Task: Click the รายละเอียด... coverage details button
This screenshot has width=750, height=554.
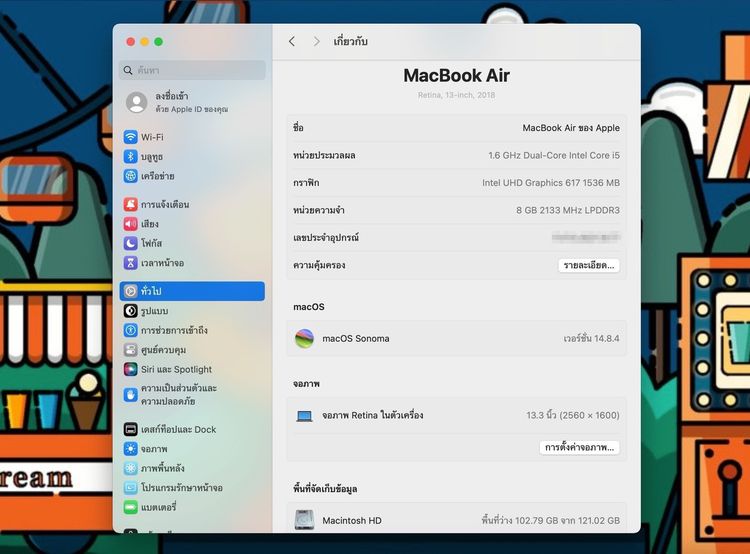Action: tap(589, 266)
